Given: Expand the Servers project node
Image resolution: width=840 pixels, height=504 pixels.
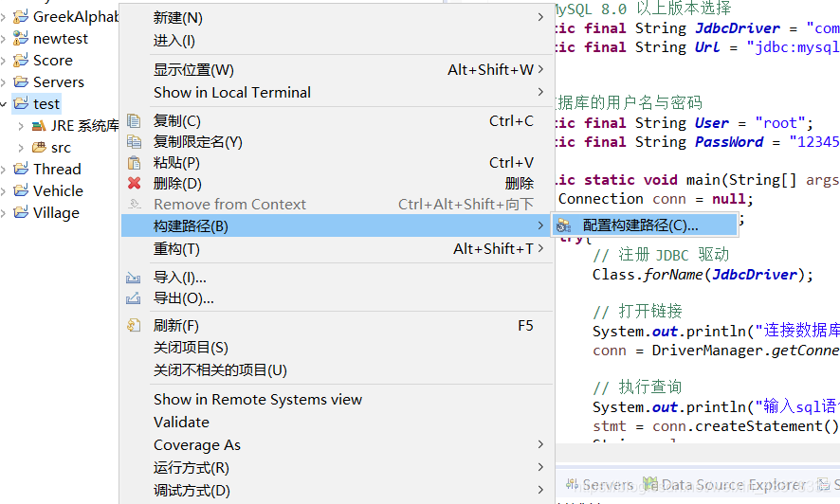Looking at the screenshot, I should coord(3,82).
